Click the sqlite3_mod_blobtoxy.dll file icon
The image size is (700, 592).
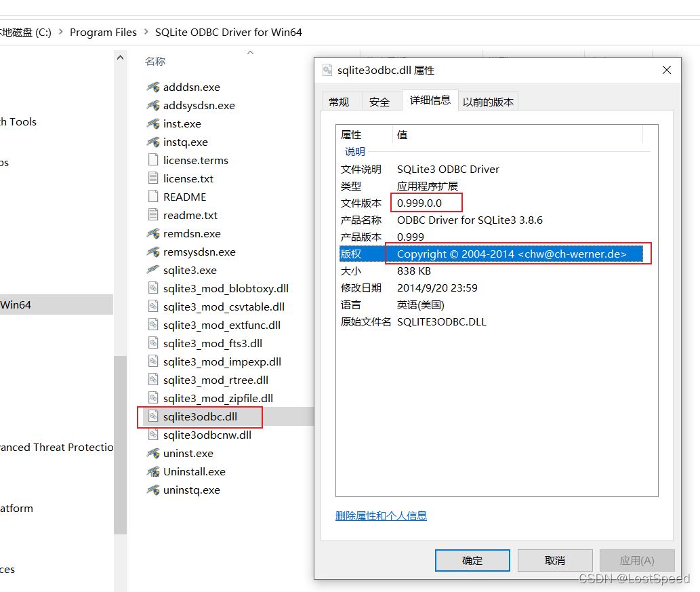153,288
